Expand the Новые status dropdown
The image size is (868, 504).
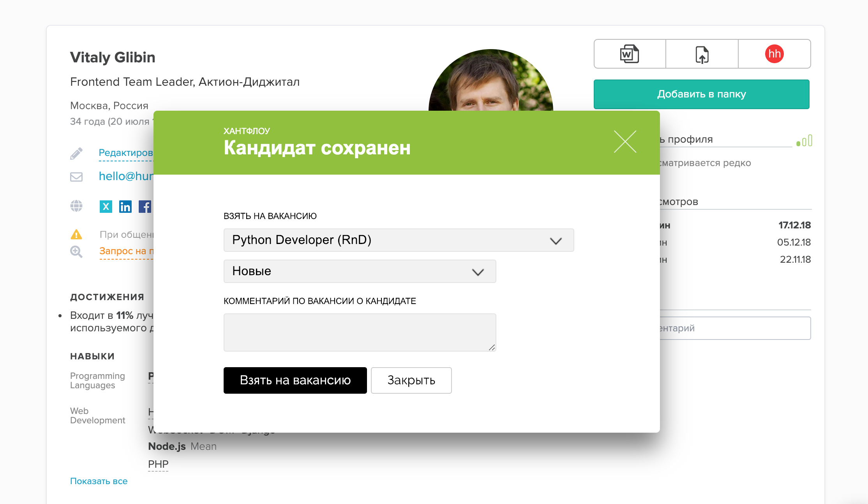[359, 271]
